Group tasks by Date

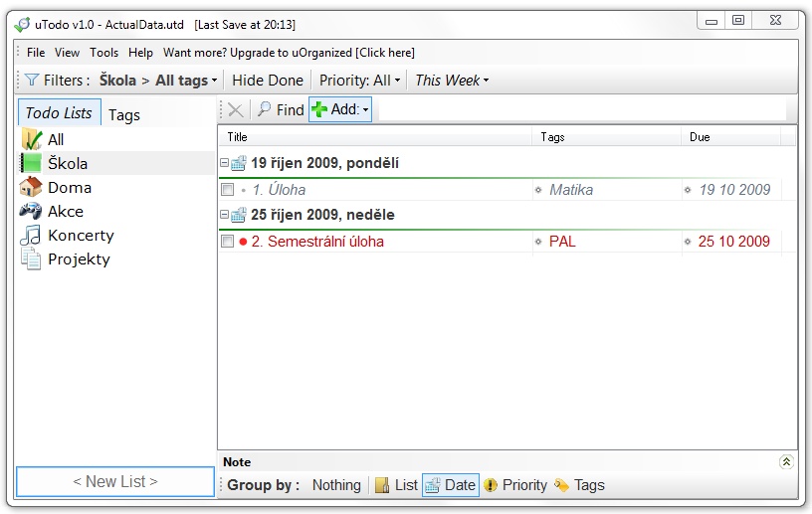[451, 485]
